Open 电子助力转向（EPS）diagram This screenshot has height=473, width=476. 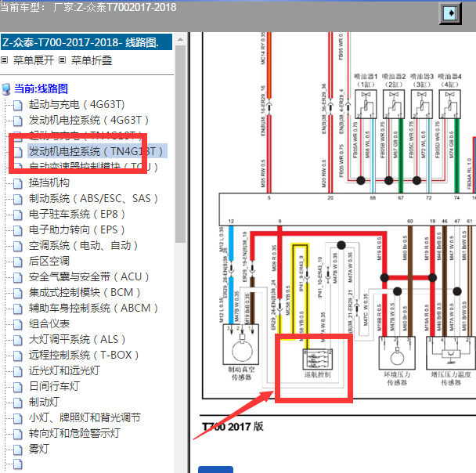click(77, 229)
